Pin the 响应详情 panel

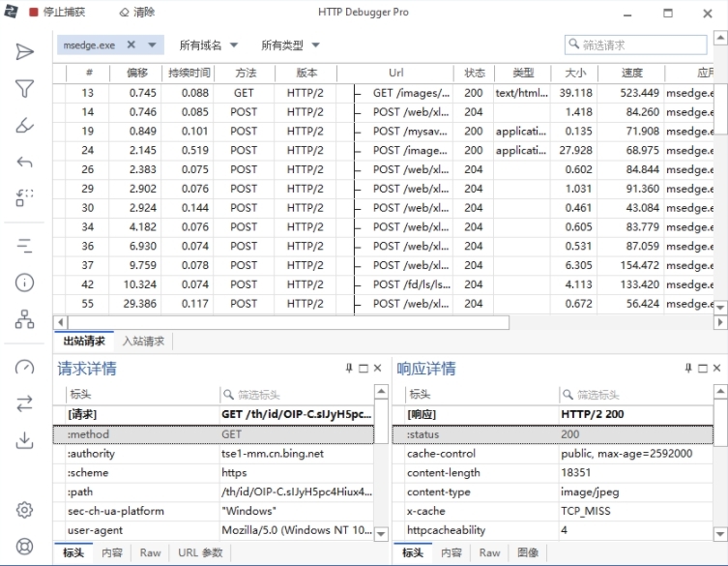click(688, 368)
